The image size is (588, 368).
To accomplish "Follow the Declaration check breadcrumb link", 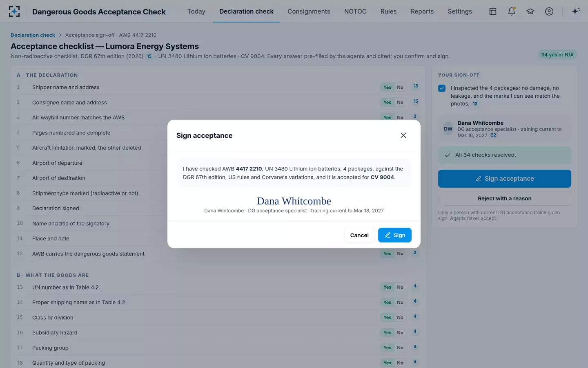I will coord(33,35).
